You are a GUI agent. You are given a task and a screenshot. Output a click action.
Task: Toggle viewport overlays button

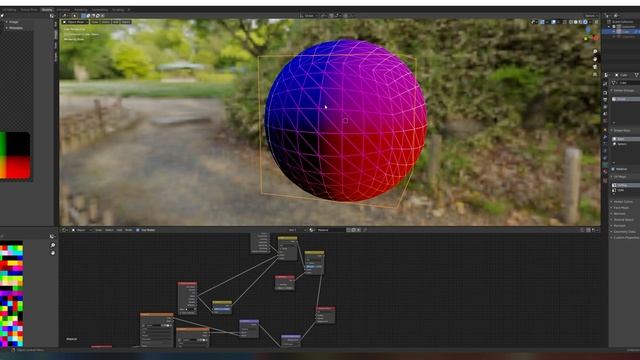[x=554, y=22]
